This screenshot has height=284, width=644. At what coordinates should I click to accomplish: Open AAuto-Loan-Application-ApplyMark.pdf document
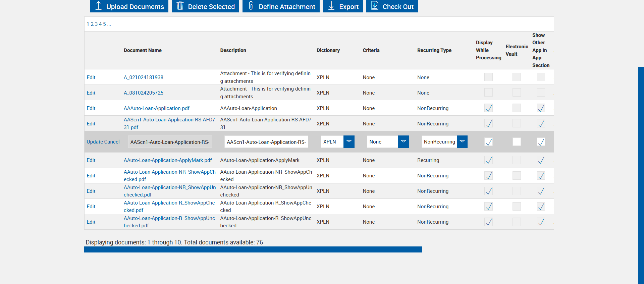[x=168, y=160]
